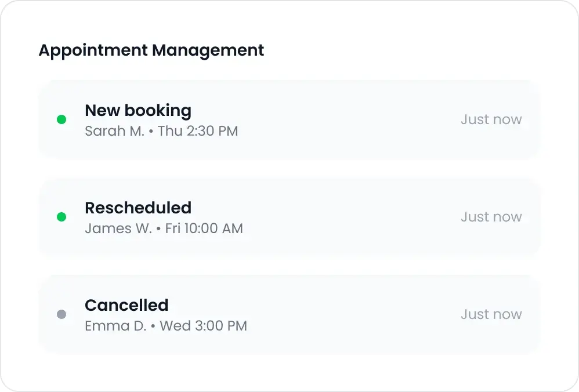Open the New booking entry title

[138, 110]
